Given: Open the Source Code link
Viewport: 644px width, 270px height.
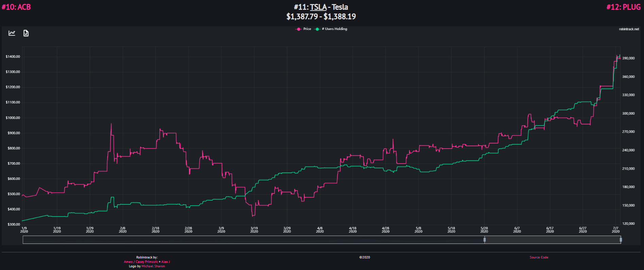Looking at the screenshot, I should (539, 257).
